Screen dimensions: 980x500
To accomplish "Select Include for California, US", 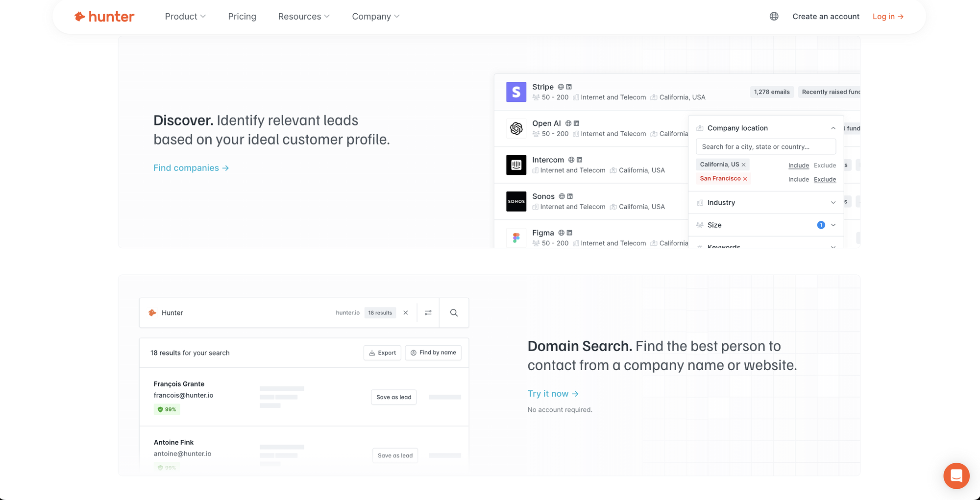I will pos(799,166).
